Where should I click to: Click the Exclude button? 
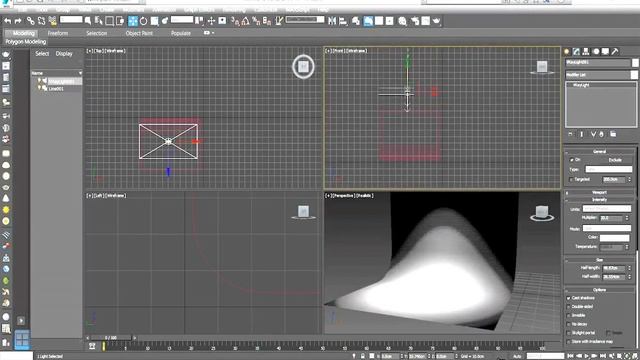pos(615,160)
